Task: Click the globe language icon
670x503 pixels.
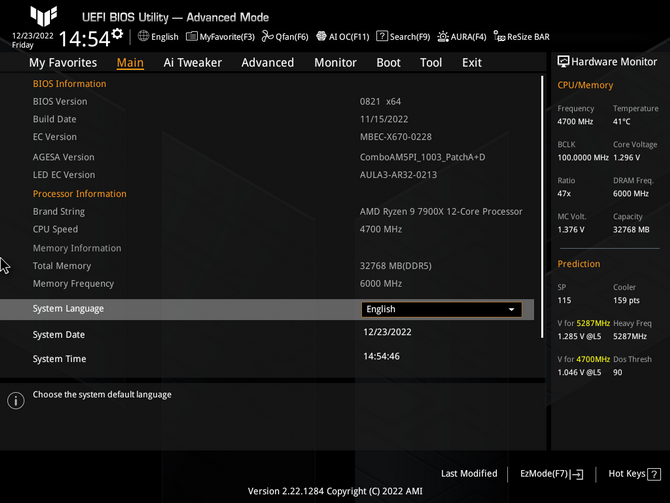Action: pos(143,36)
